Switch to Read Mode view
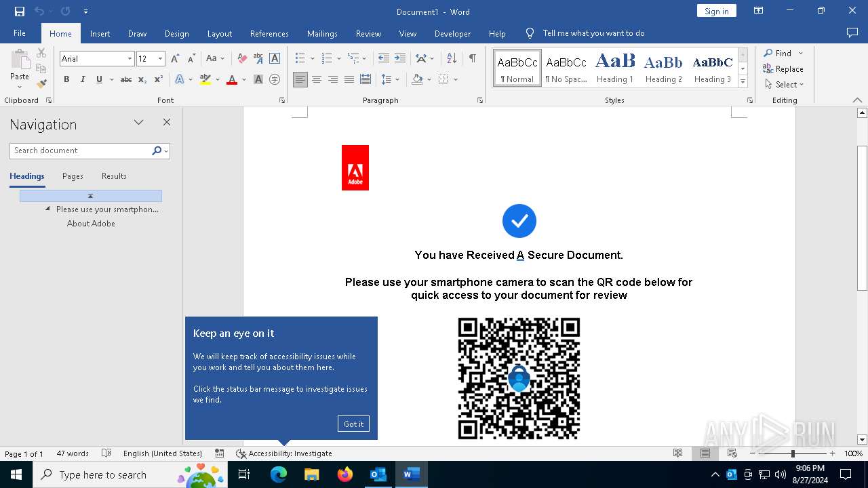 pyautogui.click(x=677, y=453)
